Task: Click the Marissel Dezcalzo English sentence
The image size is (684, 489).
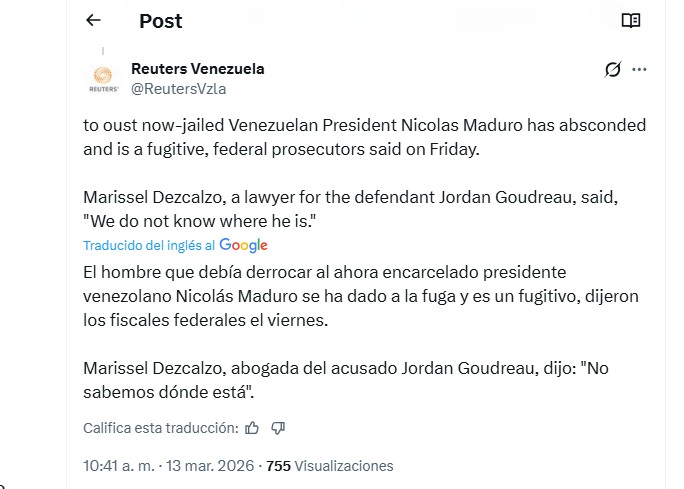Action: click(350, 198)
